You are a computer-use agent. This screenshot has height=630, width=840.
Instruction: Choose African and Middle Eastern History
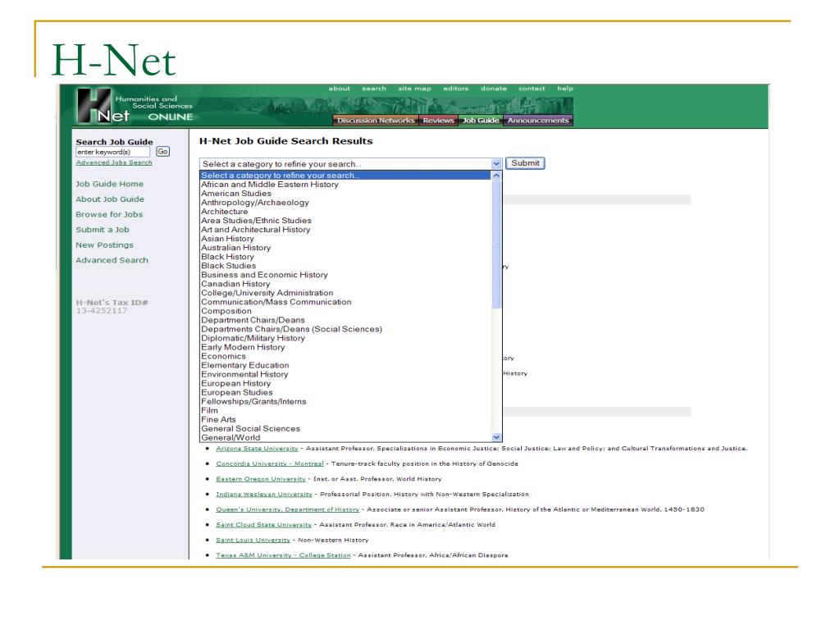click(x=345, y=185)
